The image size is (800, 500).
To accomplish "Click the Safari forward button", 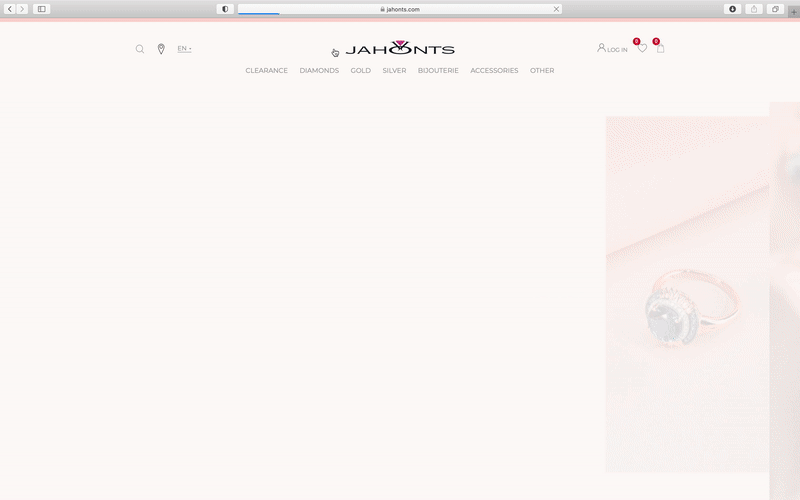I will (22, 9).
